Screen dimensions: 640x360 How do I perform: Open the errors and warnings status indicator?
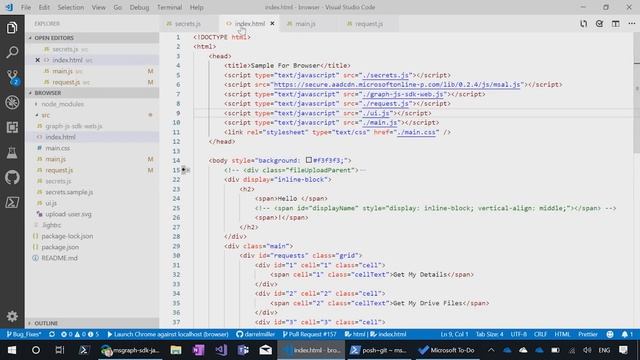pos(80,334)
